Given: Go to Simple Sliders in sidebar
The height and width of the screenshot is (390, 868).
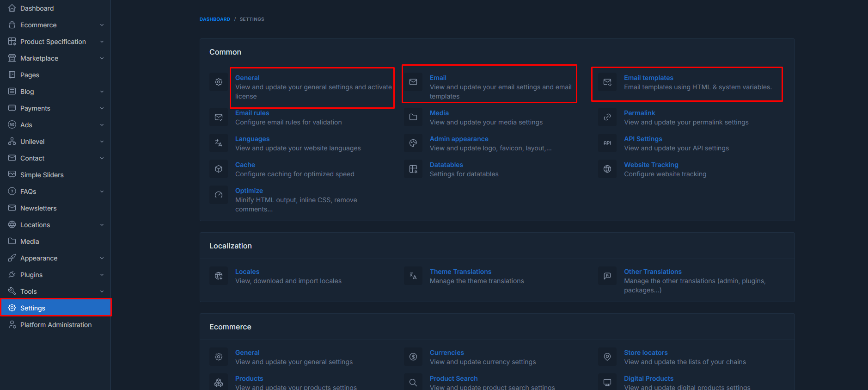Looking at the screenshot, I should (42, 175).
